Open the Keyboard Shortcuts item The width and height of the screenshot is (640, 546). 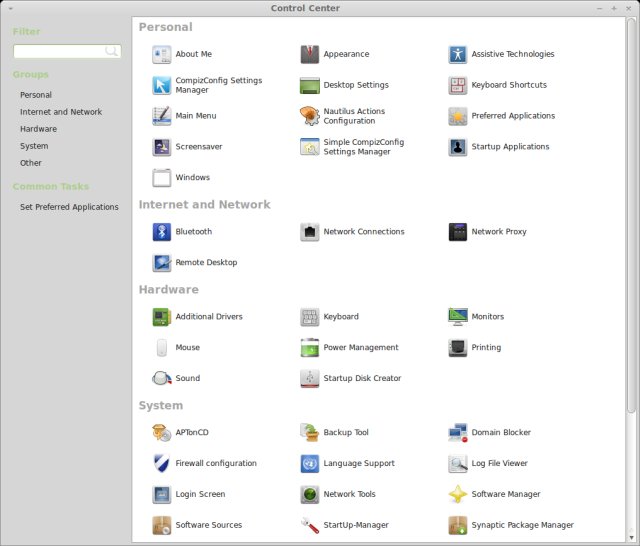(x=458, y=86)
